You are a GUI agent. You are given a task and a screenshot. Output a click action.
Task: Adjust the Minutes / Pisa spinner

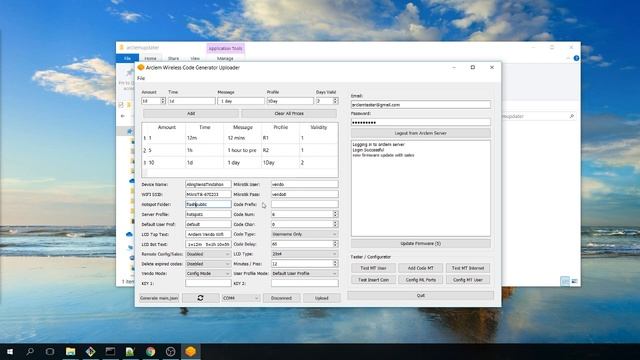tap(335, 264)
